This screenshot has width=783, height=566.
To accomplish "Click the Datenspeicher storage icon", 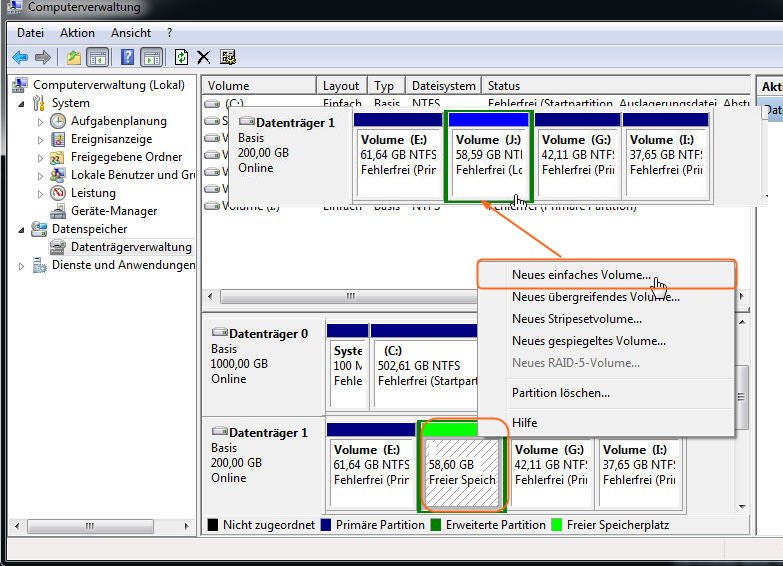I will tap(39, 229).
